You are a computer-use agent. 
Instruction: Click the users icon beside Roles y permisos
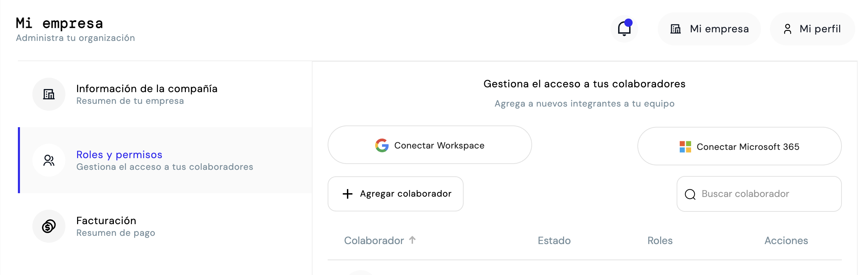pos(49,160)
